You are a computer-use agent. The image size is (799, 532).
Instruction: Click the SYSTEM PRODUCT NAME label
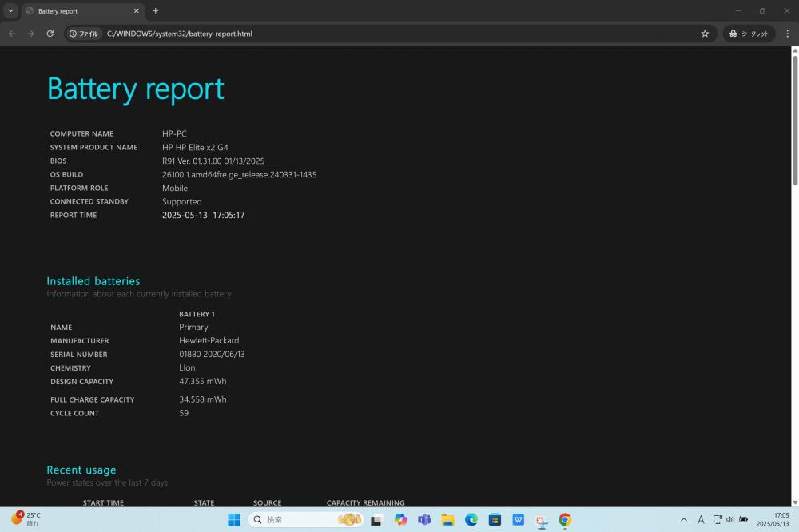(93, 147)
